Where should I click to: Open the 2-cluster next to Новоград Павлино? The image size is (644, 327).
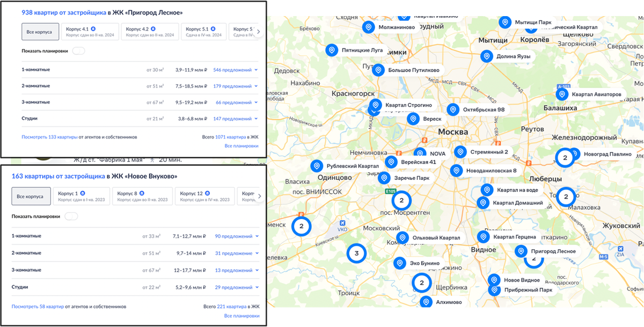point(565,158)
